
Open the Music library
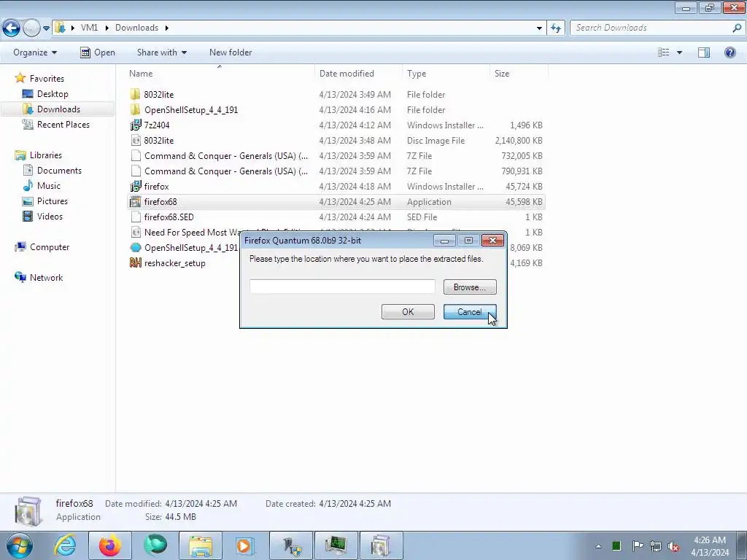pos(49,186)
